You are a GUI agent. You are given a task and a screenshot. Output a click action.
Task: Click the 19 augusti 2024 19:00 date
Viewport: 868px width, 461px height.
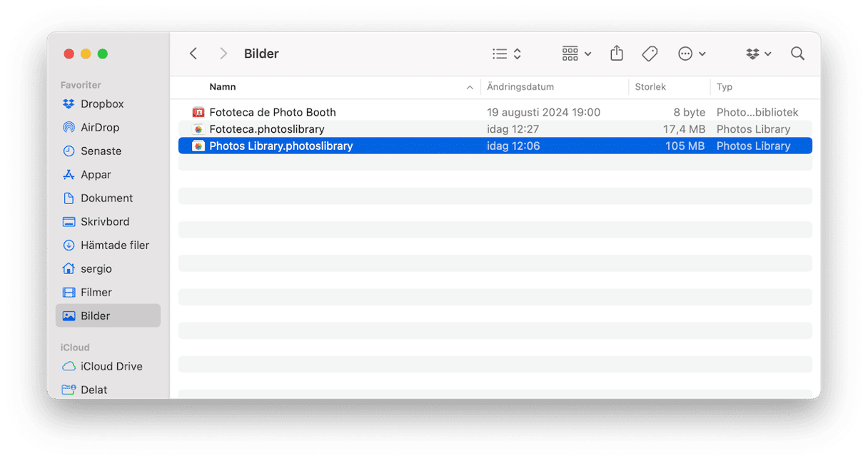tap(543, 112)
